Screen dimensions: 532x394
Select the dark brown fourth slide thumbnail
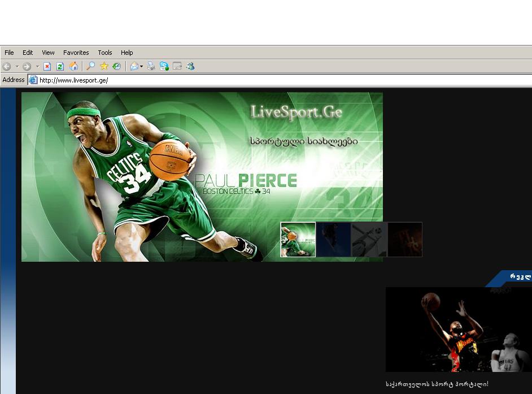[405, 240]
